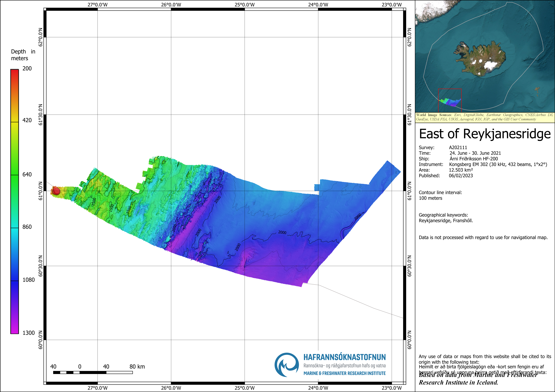
Task: Click the 640 depth label on the legend
Action: [x=27, y=174]
